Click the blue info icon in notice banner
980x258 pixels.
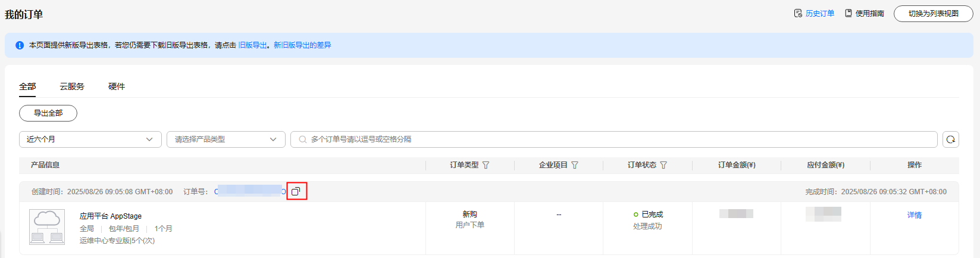click(x=20, y=45)
